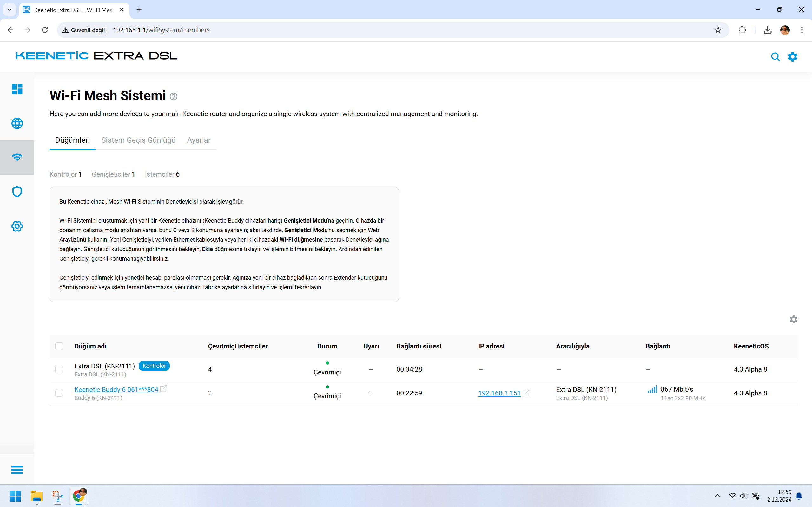Click the 867 Mbit/s connection value
Image resolution: width=812 pixels, height=507 pixels.
677,389
